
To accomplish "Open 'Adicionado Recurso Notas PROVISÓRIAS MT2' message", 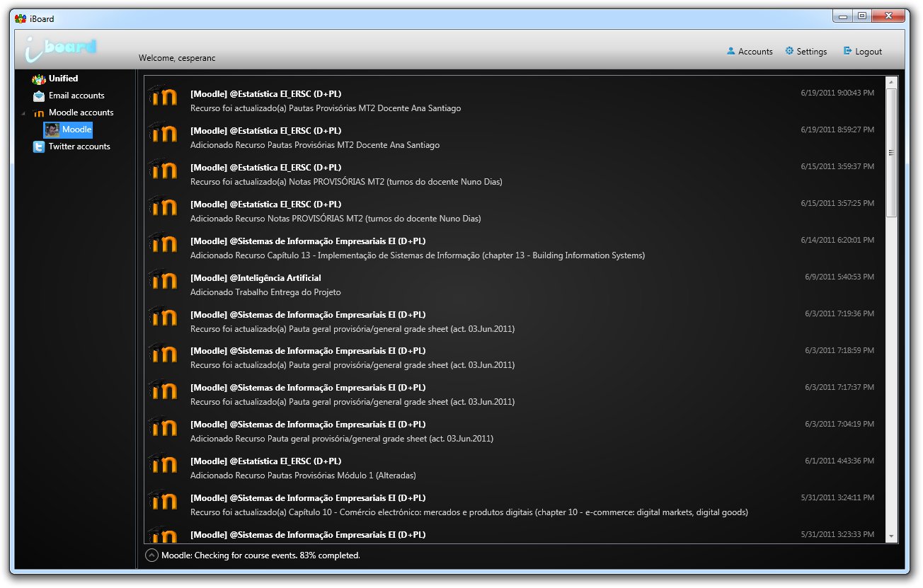I will click(336, 219).
